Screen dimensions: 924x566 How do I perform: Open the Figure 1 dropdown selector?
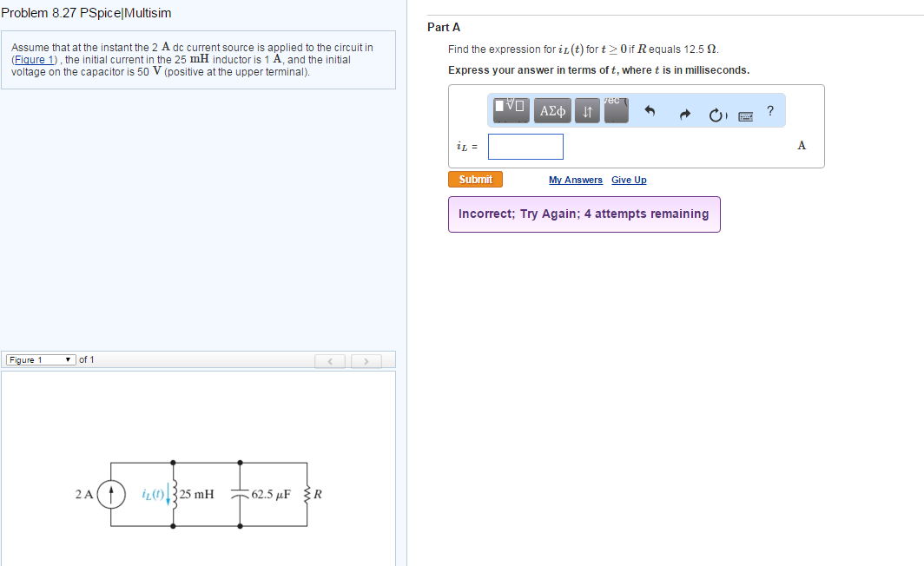(x=41, y=359)
